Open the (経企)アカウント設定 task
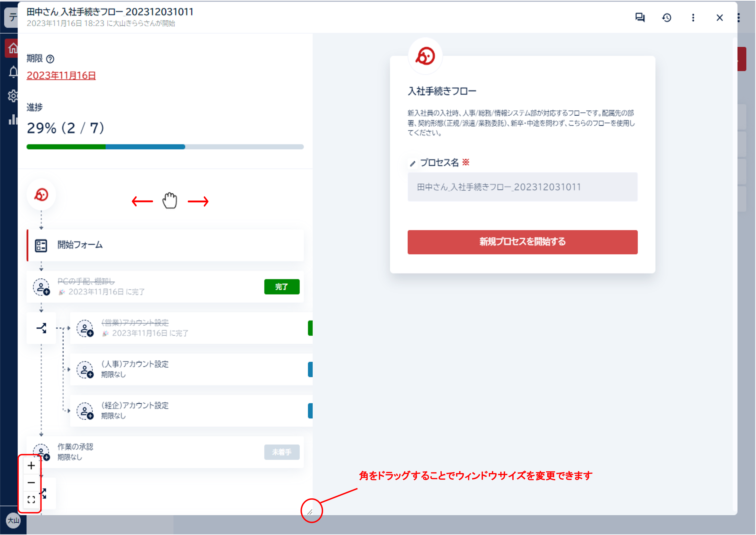756x535 pixels. 191,411
